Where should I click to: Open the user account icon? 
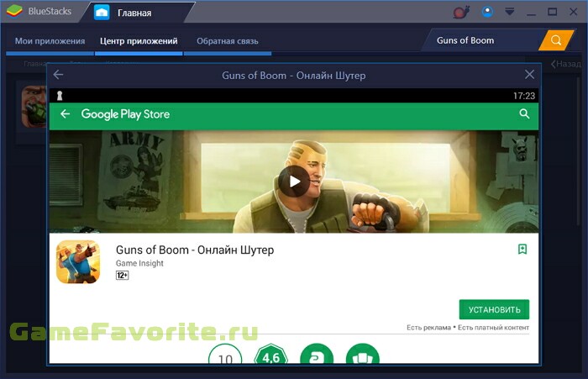[x=487, y=12]
